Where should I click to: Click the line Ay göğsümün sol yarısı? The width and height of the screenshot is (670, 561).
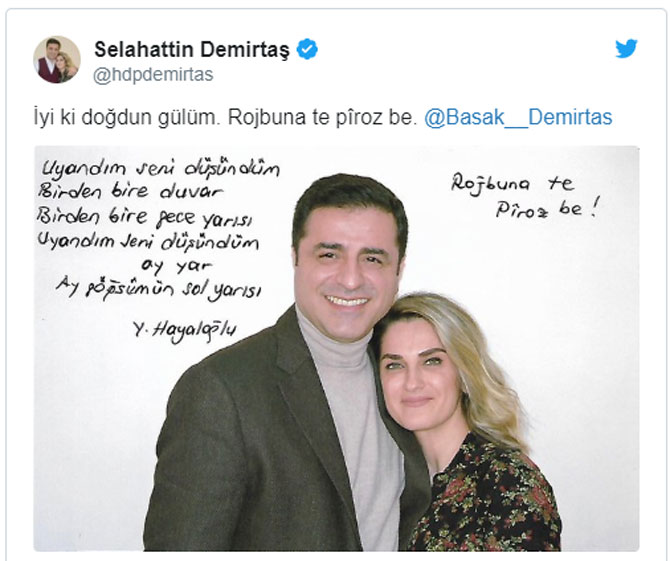(158, 289)
